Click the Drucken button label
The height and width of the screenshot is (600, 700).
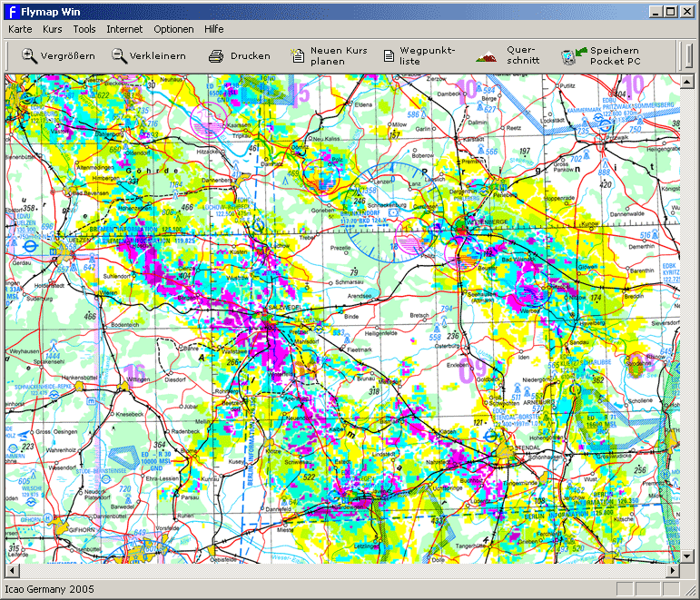251,56
